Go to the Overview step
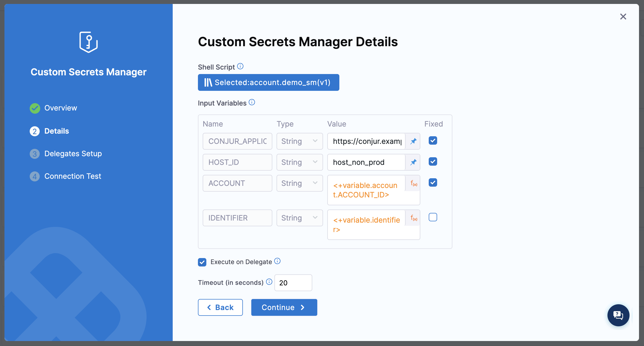The height and width of the screenshot is (346, 644). (60, 108)
